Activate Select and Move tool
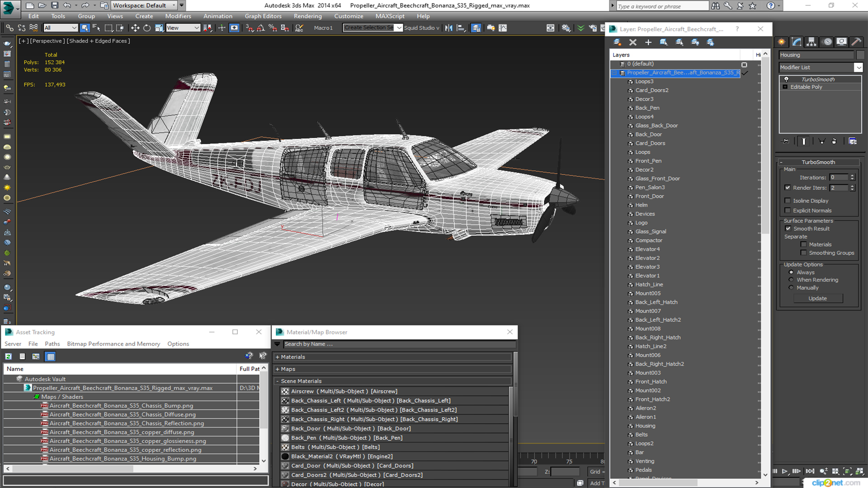Viewport: 868px width, 488px height. [135, 28]
